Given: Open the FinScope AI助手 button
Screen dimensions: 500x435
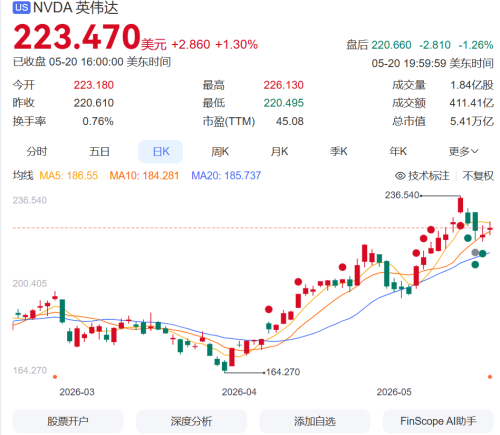Looking at the screenshot, I should [x=438, y=421].
